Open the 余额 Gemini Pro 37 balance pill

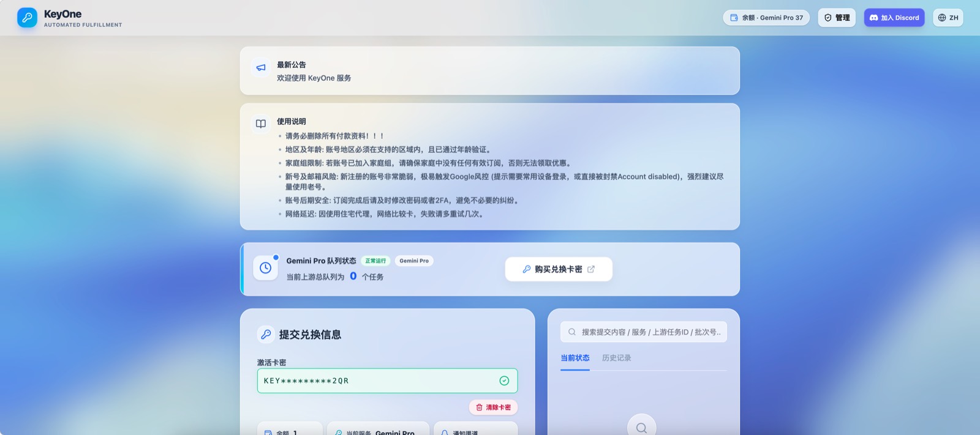(x=766, y=18)
